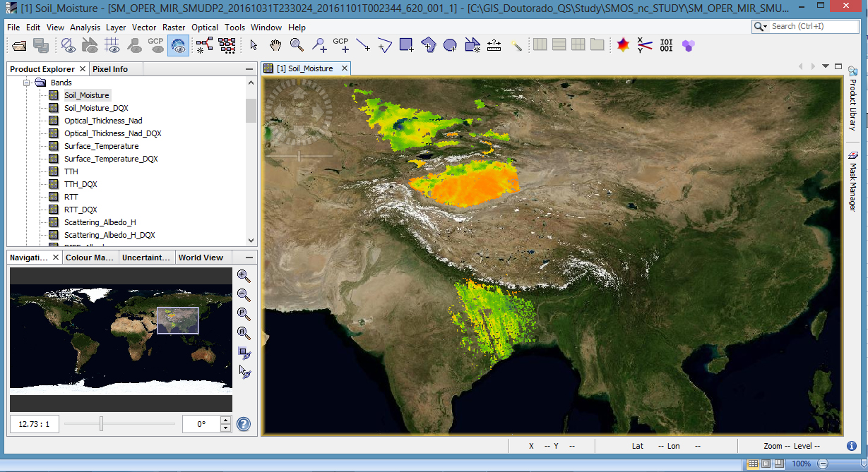Collapse the Bands folder node
The width and height of the screenshot is (868, 472).
28,83
